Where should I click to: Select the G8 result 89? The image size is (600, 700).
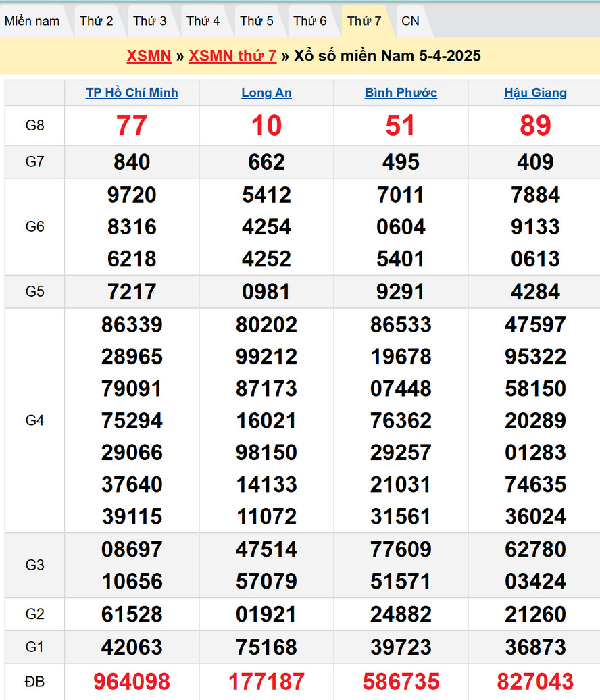535,126
